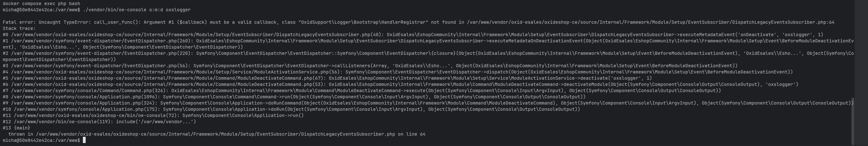The width and height of the screenshot is (868, 146).
Task: Open frame #4 ModuleActivationService.php(56) path
Action: [175, 72]
